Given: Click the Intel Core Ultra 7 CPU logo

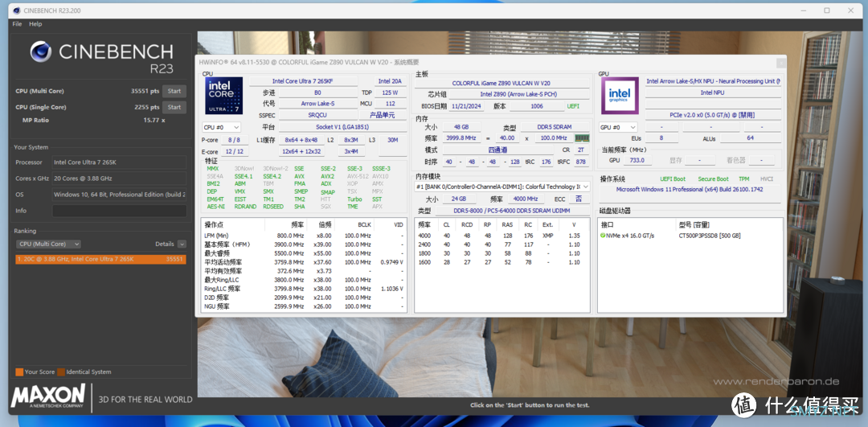Looking at the screenshot, I should click(223, 95).
